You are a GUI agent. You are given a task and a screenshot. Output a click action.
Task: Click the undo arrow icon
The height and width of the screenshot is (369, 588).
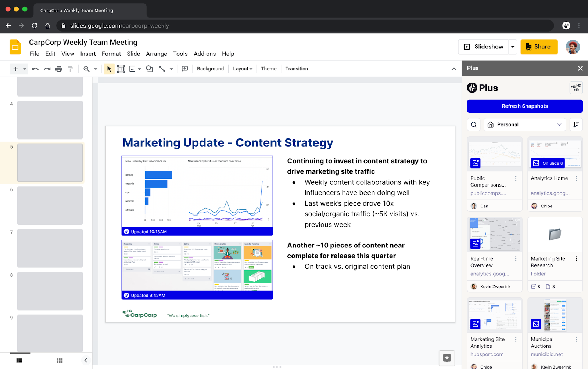[35, 69]
